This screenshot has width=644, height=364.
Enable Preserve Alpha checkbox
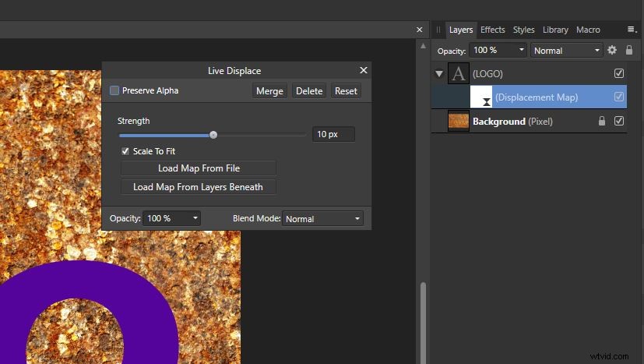(x=114, y=90)
